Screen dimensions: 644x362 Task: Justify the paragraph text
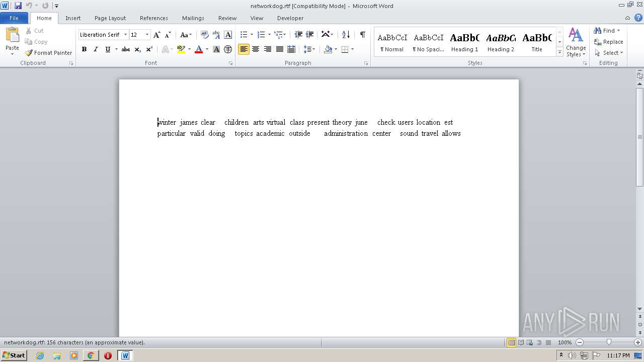tap(279, 49)
